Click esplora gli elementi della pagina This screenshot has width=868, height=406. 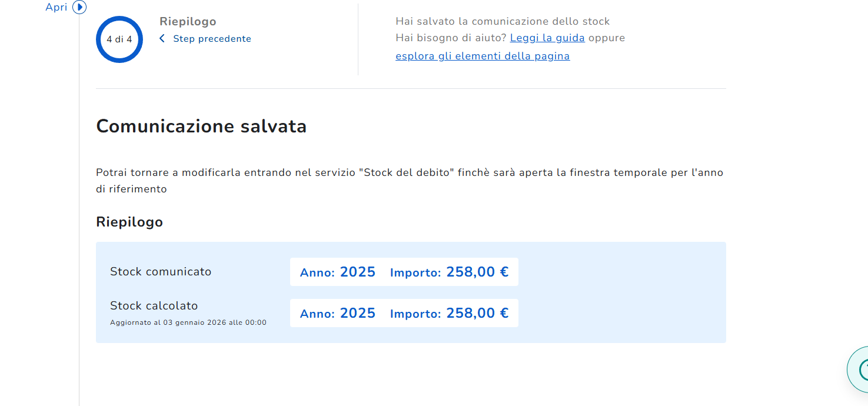tap(483, 56)
